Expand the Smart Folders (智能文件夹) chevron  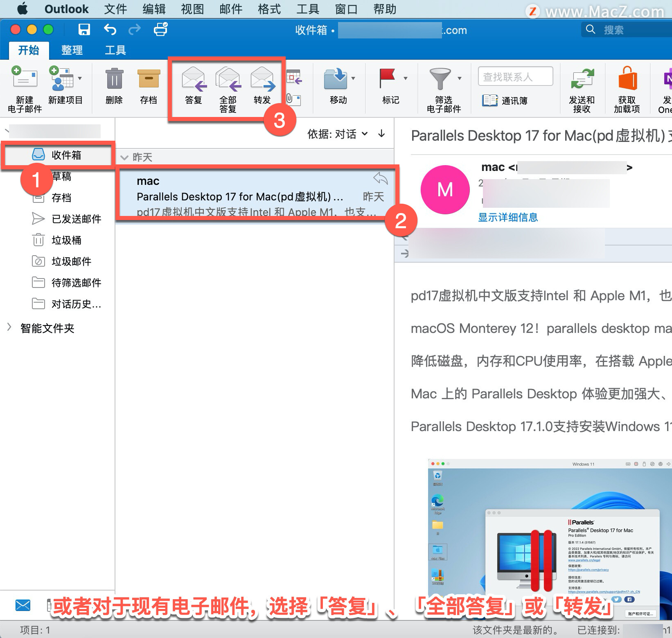9,327
